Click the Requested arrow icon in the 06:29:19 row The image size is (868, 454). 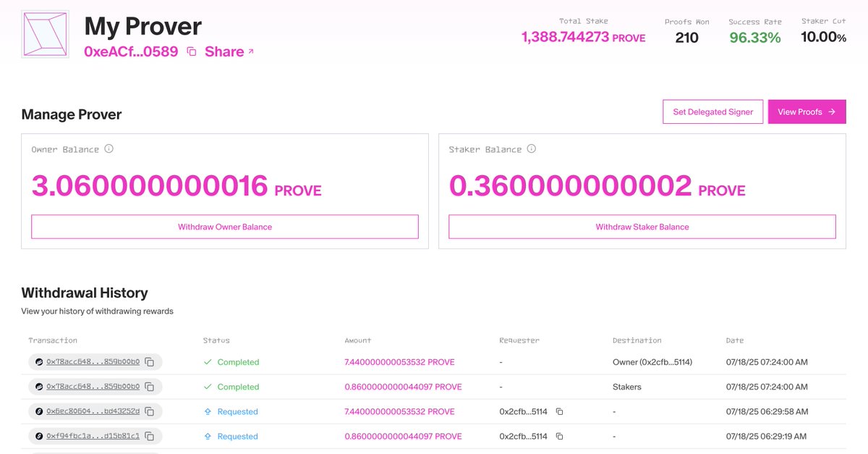pyautogui.click(x=208, y=436)
